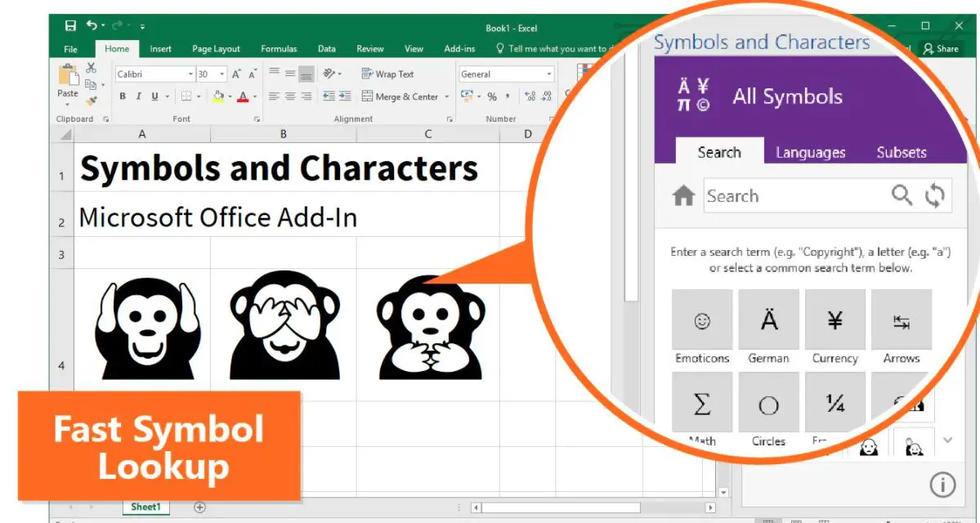Image resolution: width=980 pixels, height=523 pixels.
Task: Switch to the Page Layout tab
Action: (217, 49)
